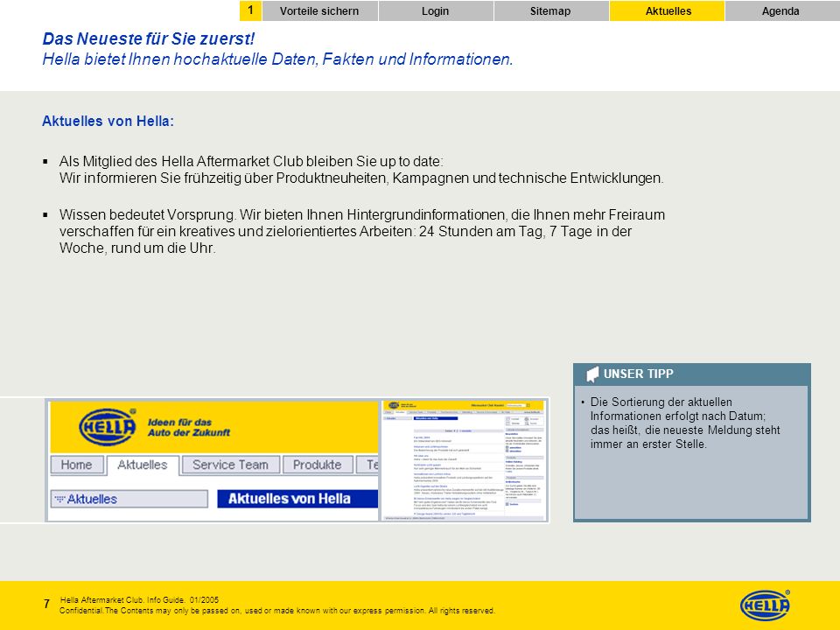Click the Aktuelles sidebar item with the dotted arrow

tap(129, 499)
